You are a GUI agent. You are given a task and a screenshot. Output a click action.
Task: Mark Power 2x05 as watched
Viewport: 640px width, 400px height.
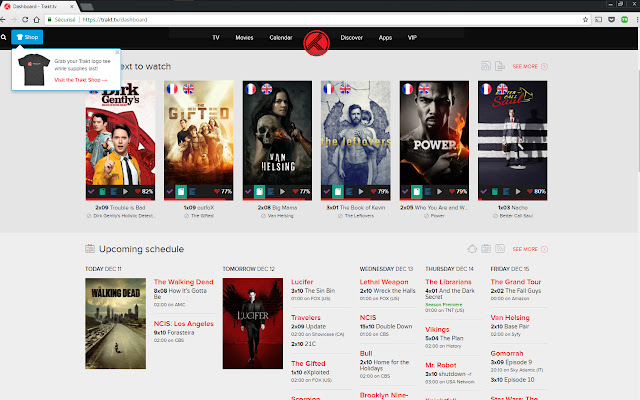pos(405,191)
